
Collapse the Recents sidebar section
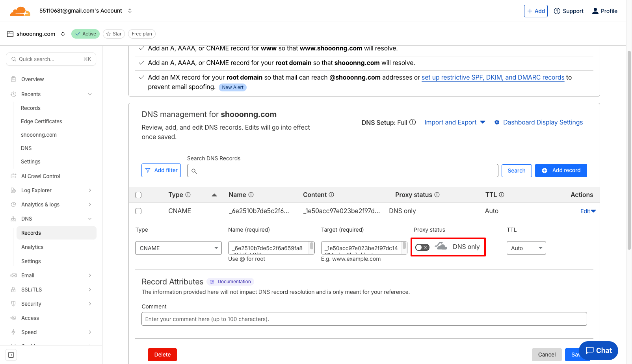90,94
